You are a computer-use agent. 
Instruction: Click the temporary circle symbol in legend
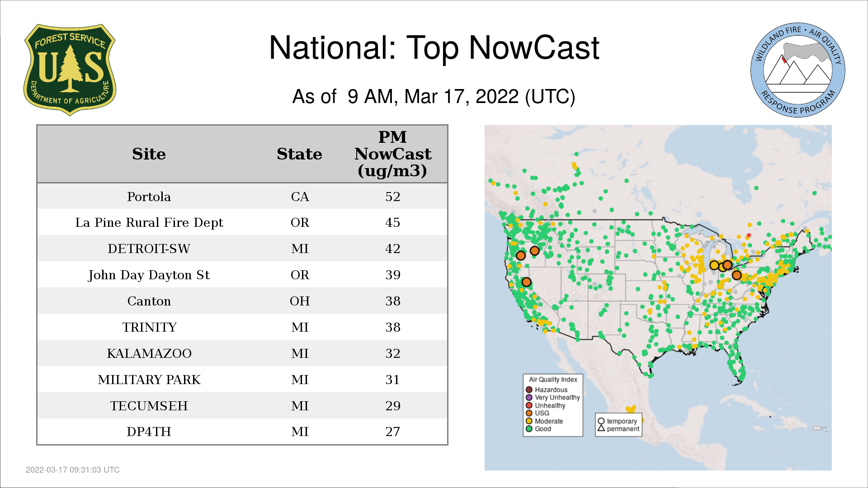pos(601,421)
